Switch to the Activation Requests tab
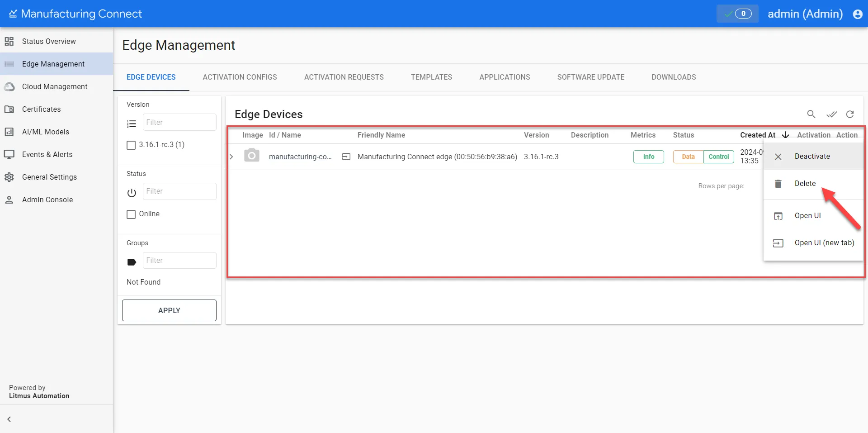 click(344, 77)
